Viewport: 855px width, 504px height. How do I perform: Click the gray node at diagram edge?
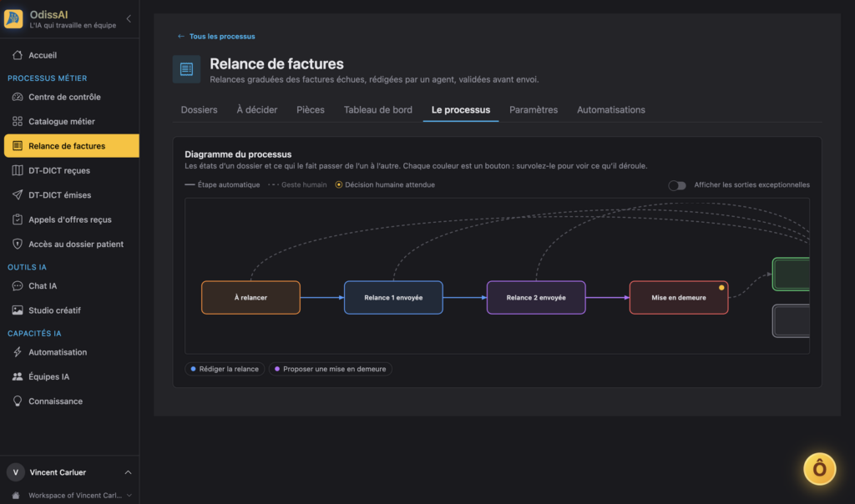792,321
